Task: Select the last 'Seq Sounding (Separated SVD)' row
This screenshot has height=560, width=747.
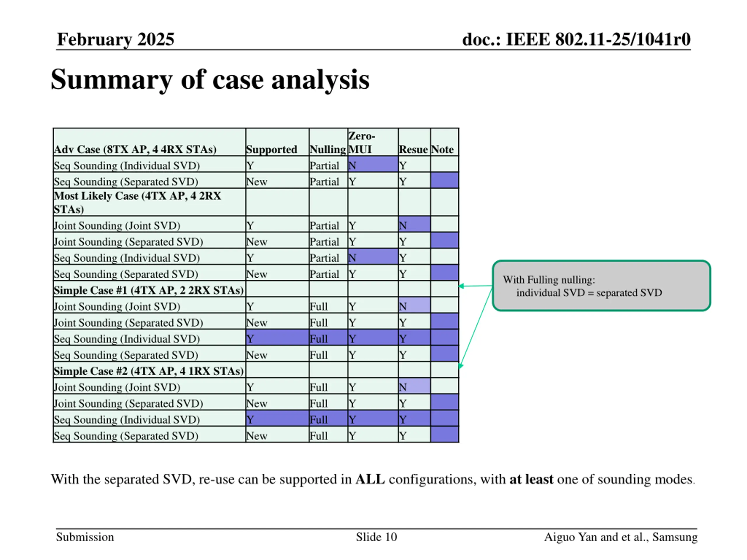Action: [x=256, y=435]
